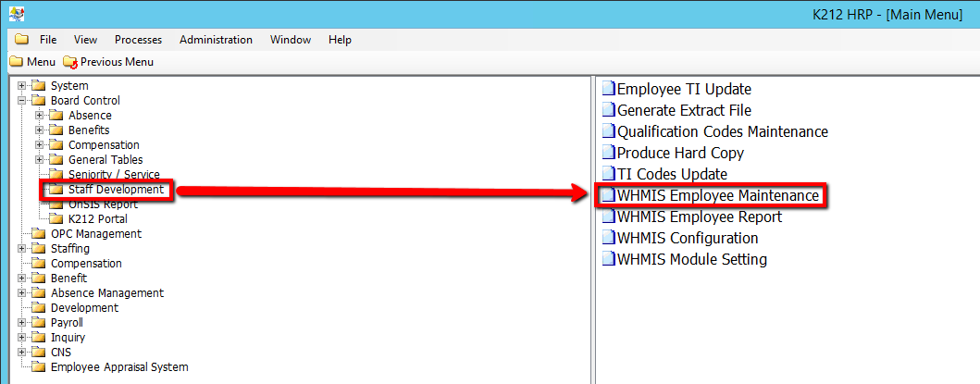Click the Employee TI Update document icon
Screen dimensions: 980x384
coord(608,90)
